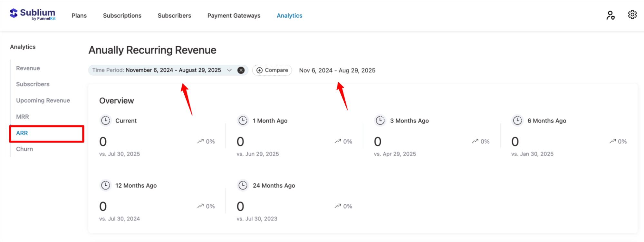Click the Sublium logo
This screenshot has width=644, height=242.
(33, 14)
